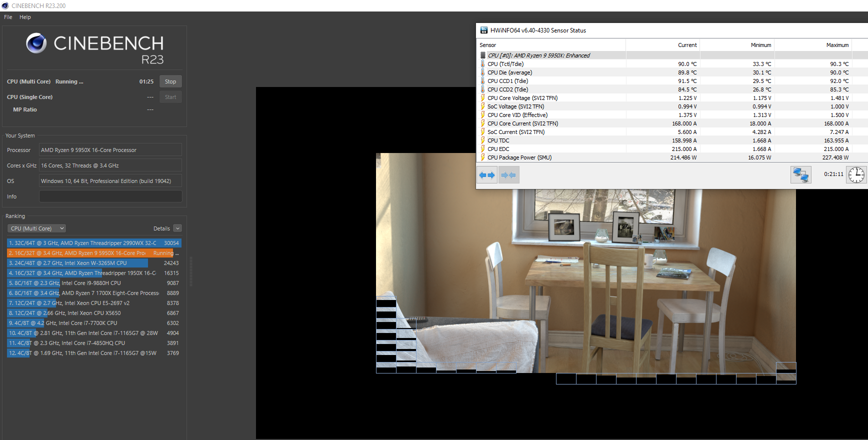Click thermometer icon beside CPU (Tctl/Tdie)
868x440 pixels.
pyautogui.click(x=483, y=64)
